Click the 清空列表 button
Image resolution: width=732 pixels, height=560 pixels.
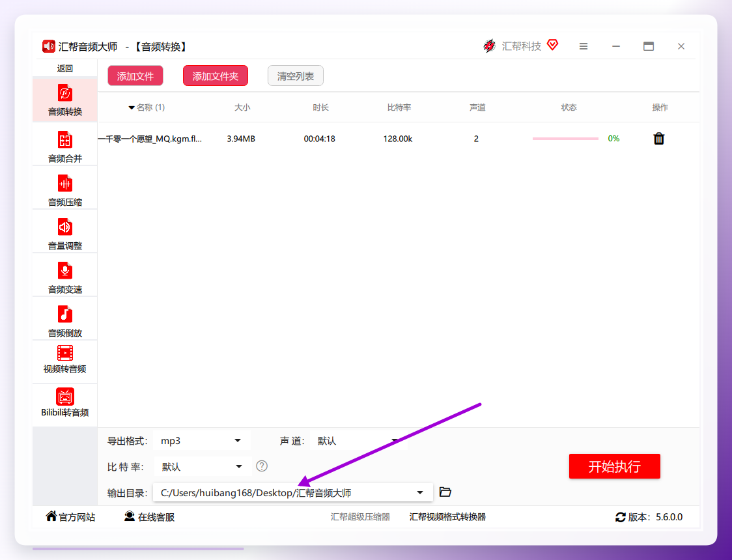coord(296,76)
